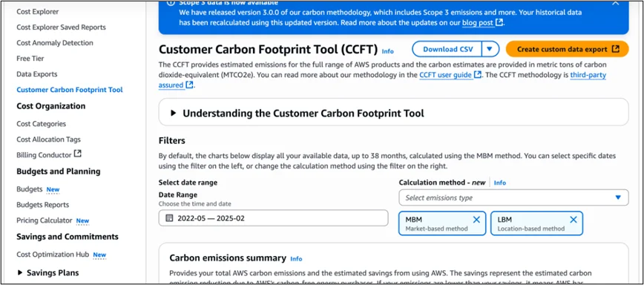
Task: Open Cost Optimization Hub in sidebar
Action: pyautogui.click(x=53, y=255)
